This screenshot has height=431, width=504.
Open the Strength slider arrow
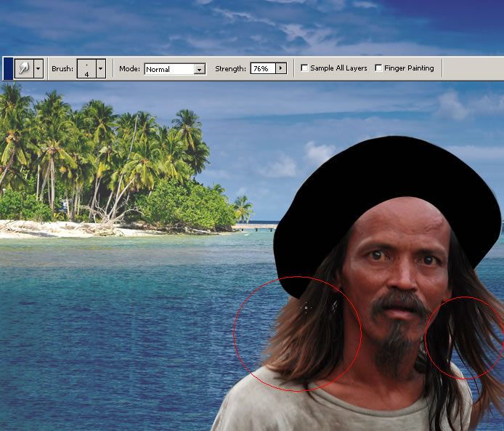(x=281, y=68)
